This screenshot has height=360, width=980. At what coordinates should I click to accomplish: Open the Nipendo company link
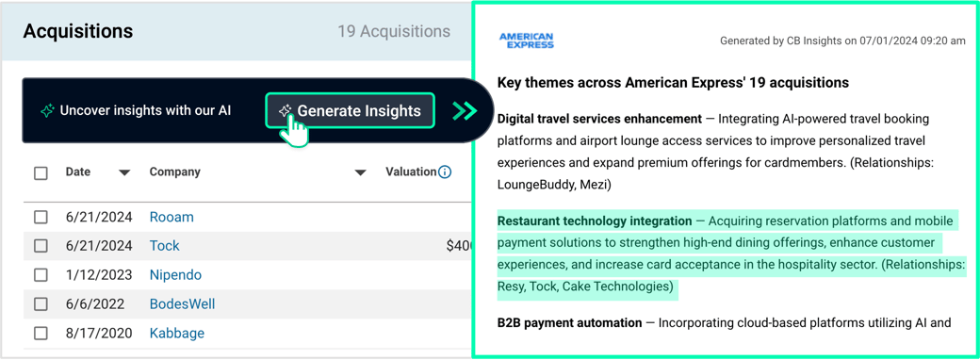175,275
